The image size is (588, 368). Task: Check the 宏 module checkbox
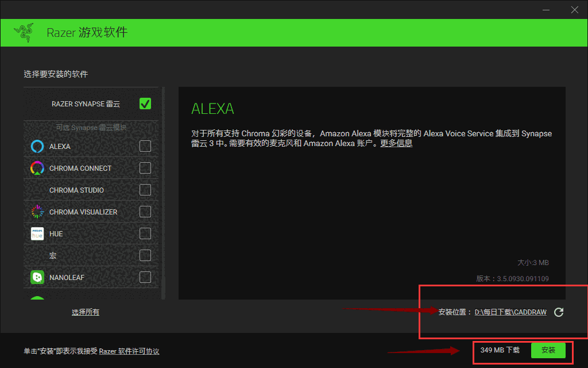tap(145, 255)
